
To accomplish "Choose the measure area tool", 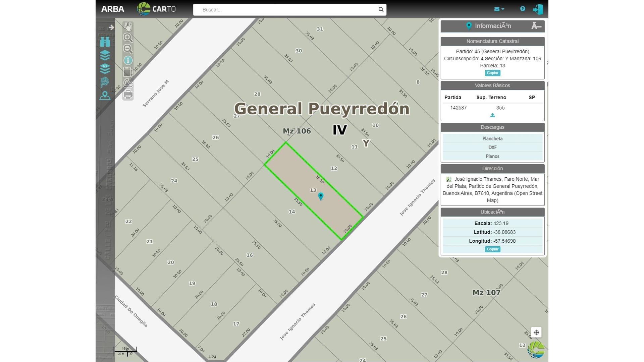I will click(128, 72).
